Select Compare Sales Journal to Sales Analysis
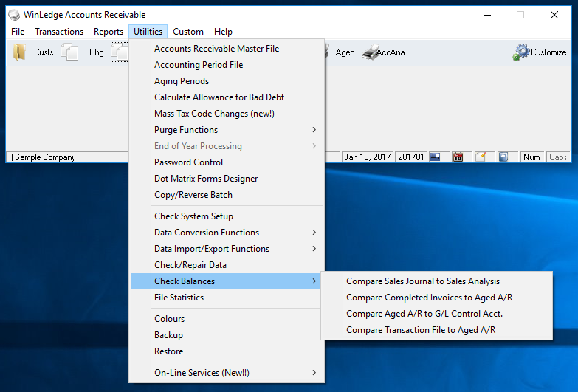Screen dimensions: 578x392 423,281
